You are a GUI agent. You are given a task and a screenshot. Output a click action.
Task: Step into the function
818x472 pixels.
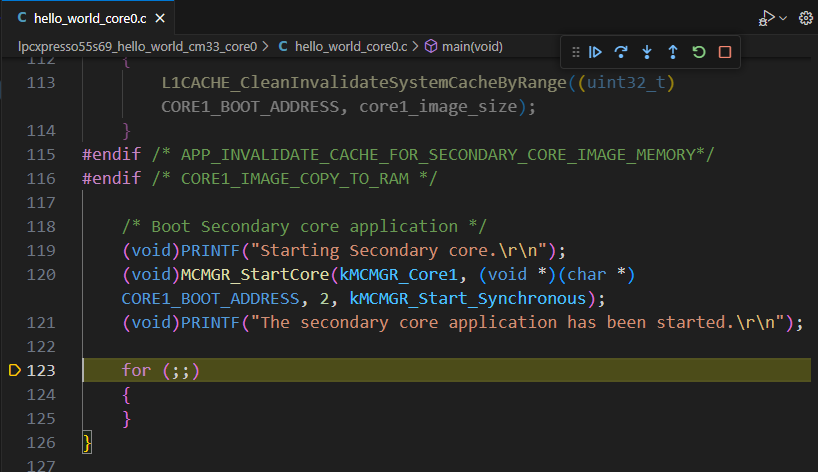(x=647, y=52)
